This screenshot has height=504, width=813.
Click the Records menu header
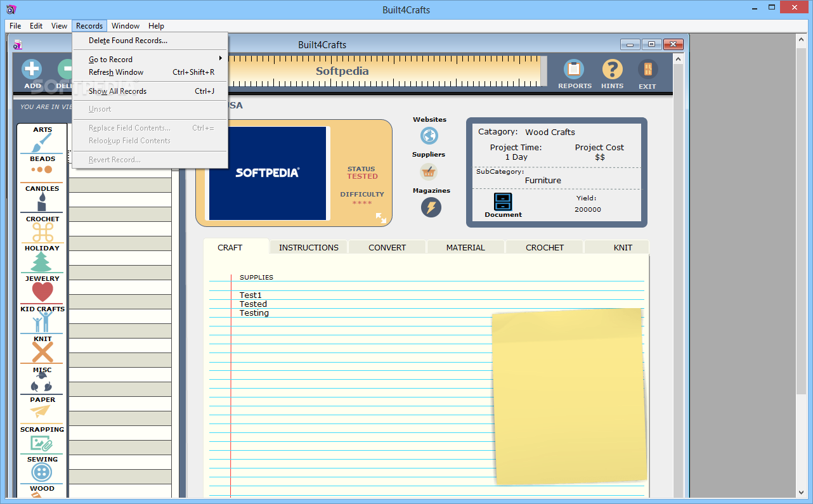pos(89,26)
